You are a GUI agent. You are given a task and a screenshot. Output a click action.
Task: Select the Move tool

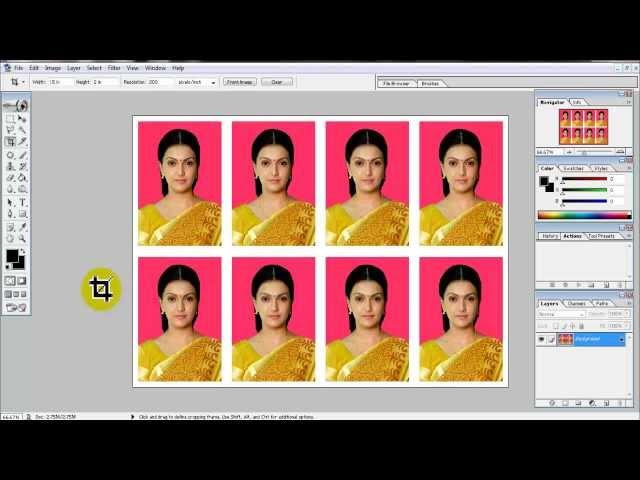pos(22,118)
